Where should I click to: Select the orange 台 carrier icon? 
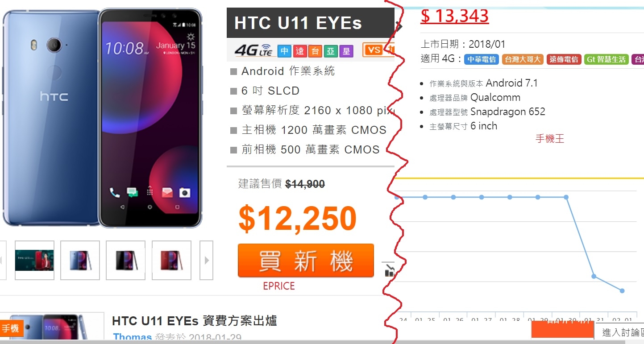[315, 51]
